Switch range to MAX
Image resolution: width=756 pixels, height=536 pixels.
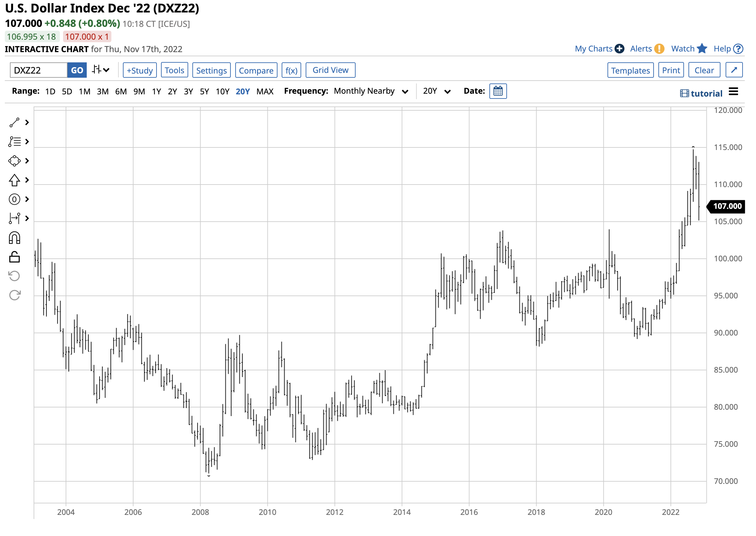[265, 92]
